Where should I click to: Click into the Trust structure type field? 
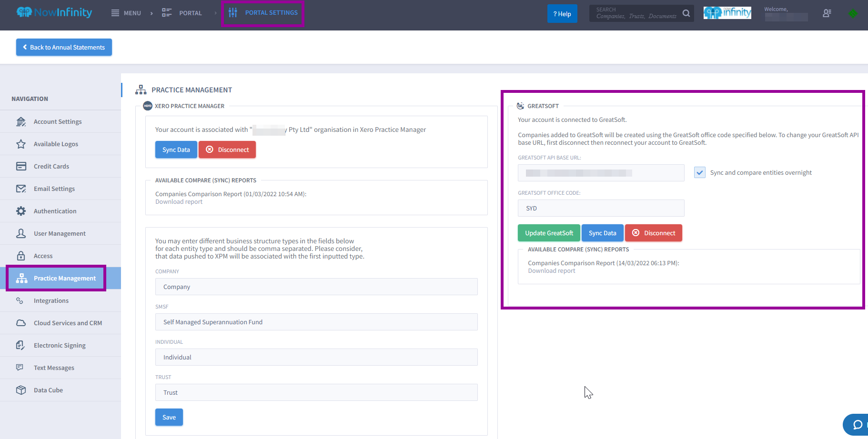tap(316, 392)
